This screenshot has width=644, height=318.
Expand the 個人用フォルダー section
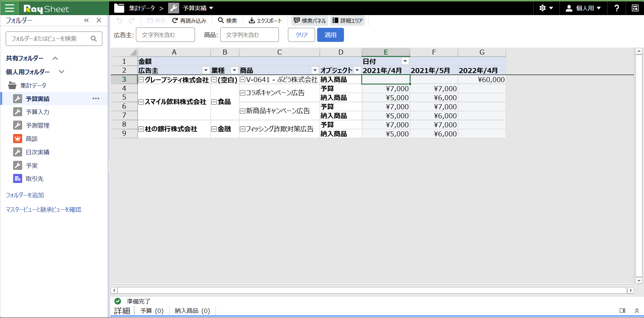[x=61, y=72]
